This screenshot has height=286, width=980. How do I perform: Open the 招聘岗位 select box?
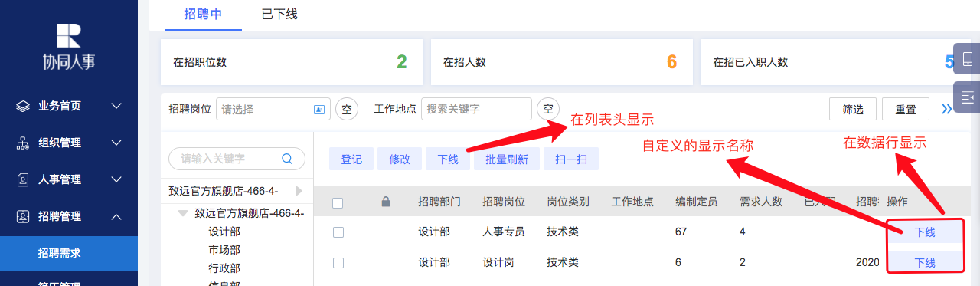(x=273, y=110)
